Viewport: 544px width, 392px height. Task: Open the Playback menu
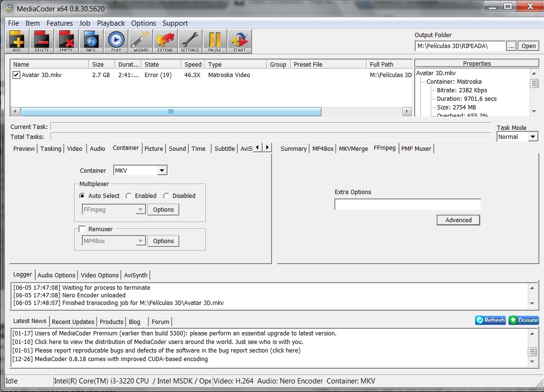(x=111, y=23)
